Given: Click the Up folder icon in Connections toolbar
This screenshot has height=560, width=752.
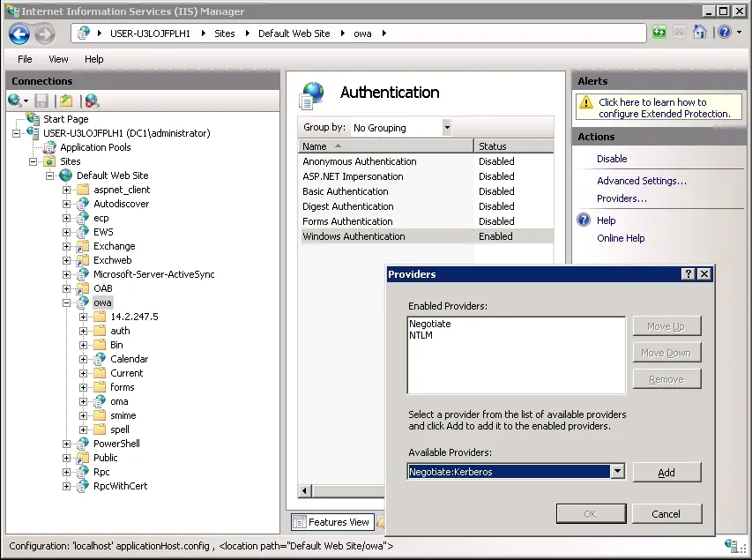Looking at the screenshot, I should 67,101.
